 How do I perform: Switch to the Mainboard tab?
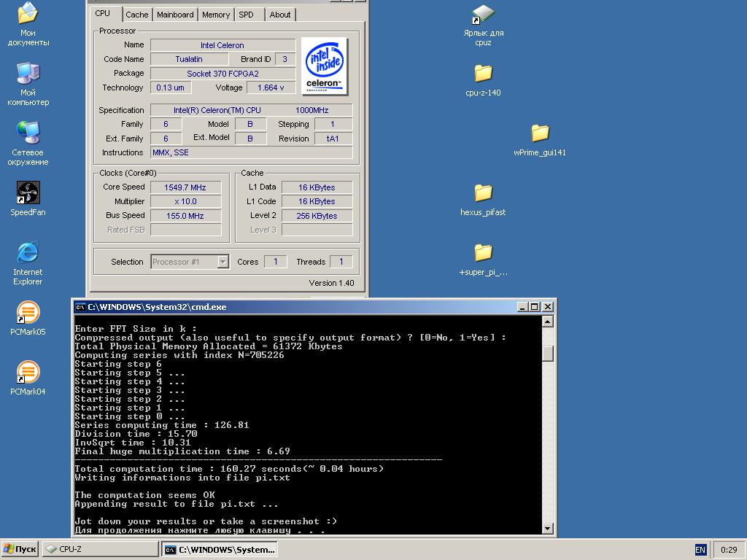pos(175,15)
